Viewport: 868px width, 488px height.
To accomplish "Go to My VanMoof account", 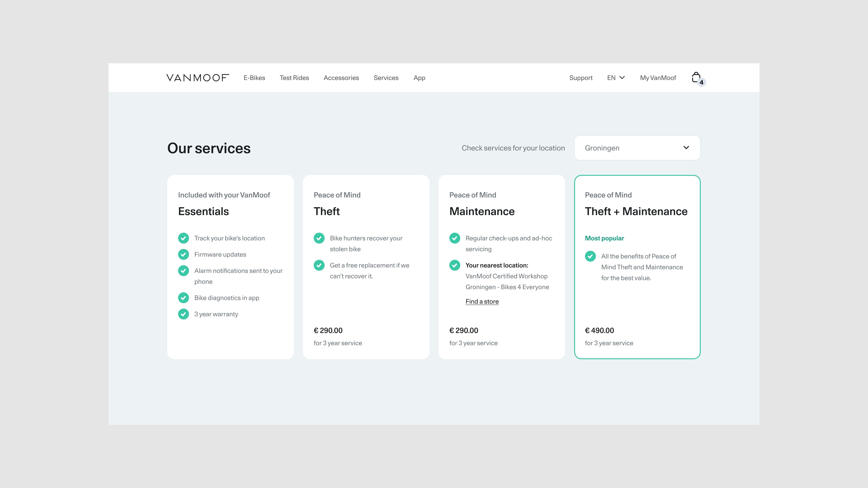I will click(658, 78).
